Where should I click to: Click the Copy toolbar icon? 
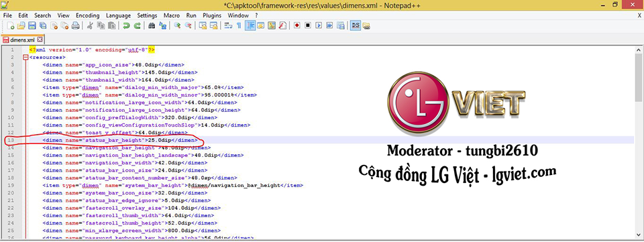pos(101,25)
